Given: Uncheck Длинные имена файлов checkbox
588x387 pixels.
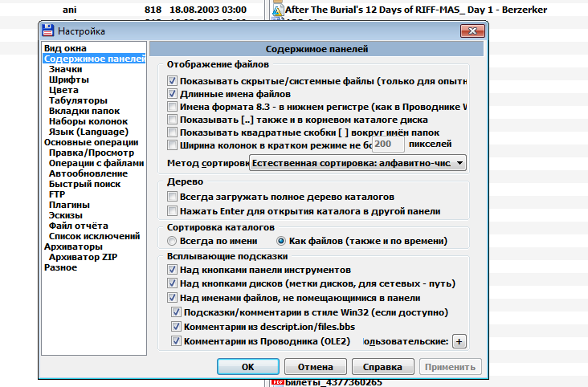Looking at the screenshot, I should point(172,94).
